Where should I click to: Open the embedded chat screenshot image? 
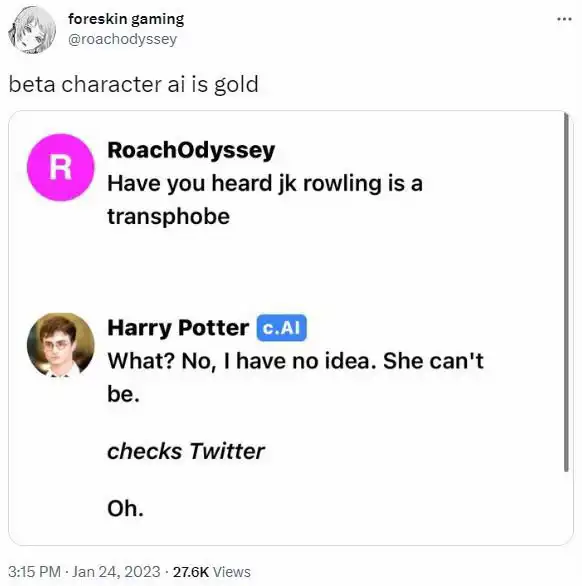click(291, 328)
